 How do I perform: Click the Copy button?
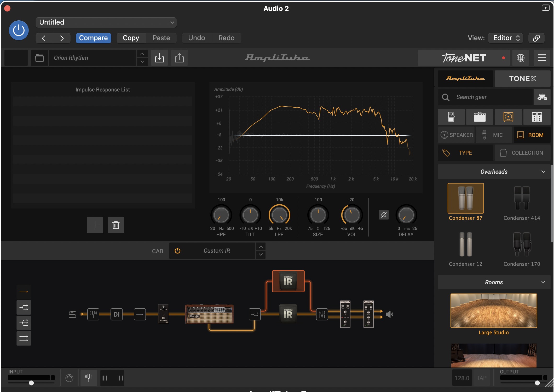click(131, 38)
